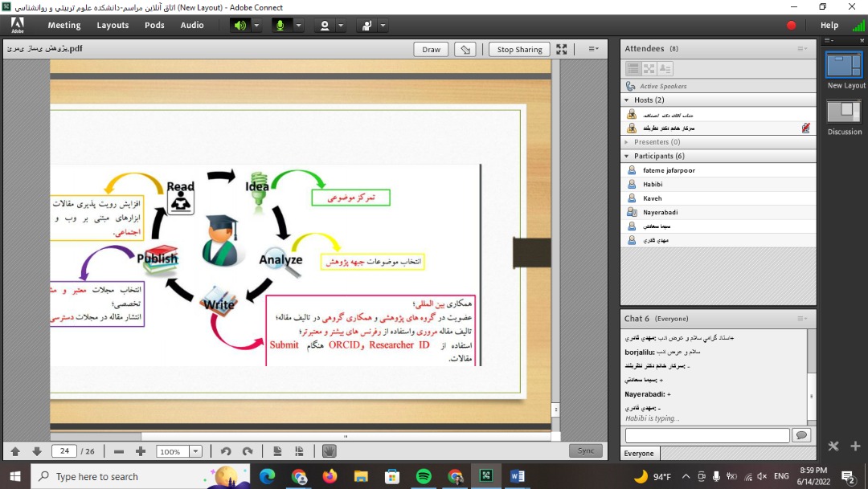The width and height of the screenshot is (868, 489).
Task: Open the zoom level 100% dropdown
Action: pos(195,452)
